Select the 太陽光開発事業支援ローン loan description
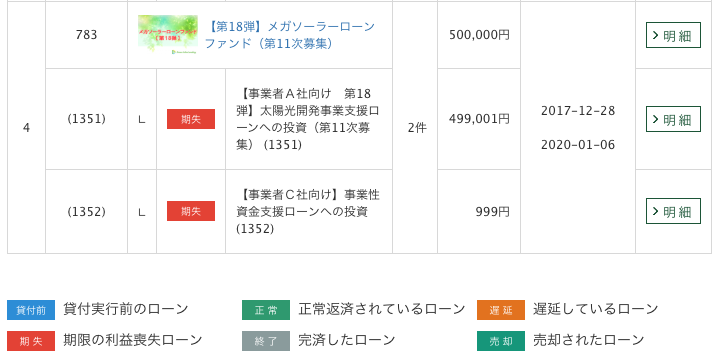Viewport: 715px width, 363px height. pyautogui.click(x=308, y=119)
